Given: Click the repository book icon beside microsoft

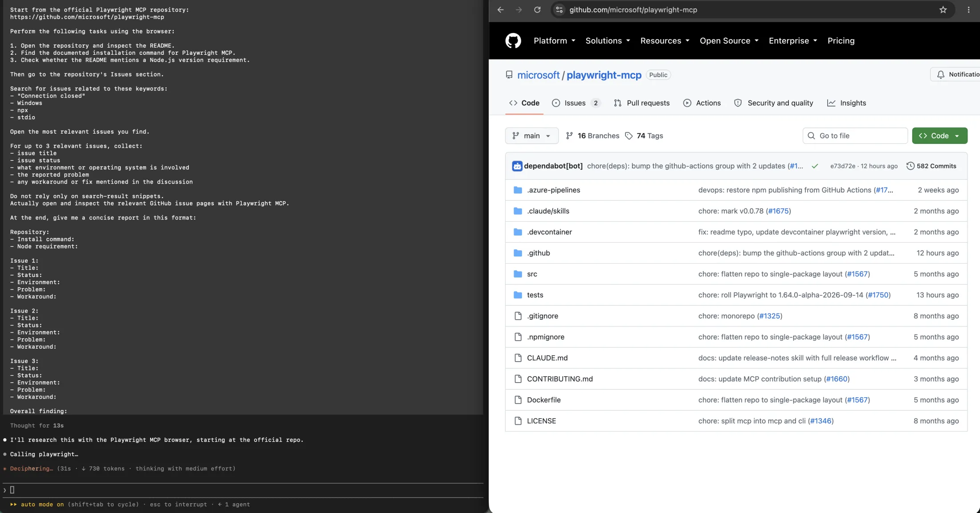Looking at the screenshot, I should [x=509, y=75].
